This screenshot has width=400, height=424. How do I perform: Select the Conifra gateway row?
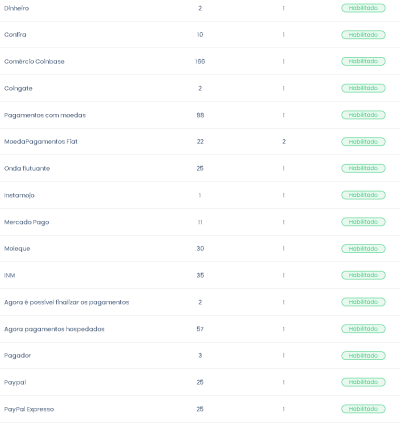200,35
